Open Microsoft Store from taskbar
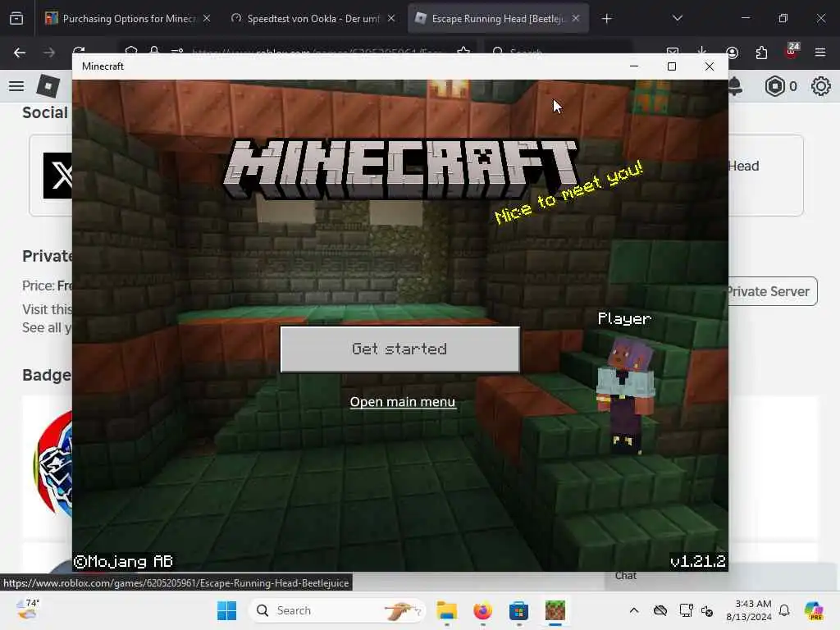Image resolution: width=840 pixels, height=630 pixels. coord(518,610)
